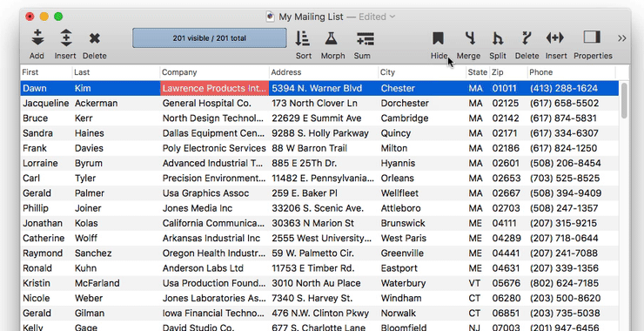Click the Split field icon
The width and height of the screenshot is (644, 331).
pyautogui.click(x=498, y=38)
